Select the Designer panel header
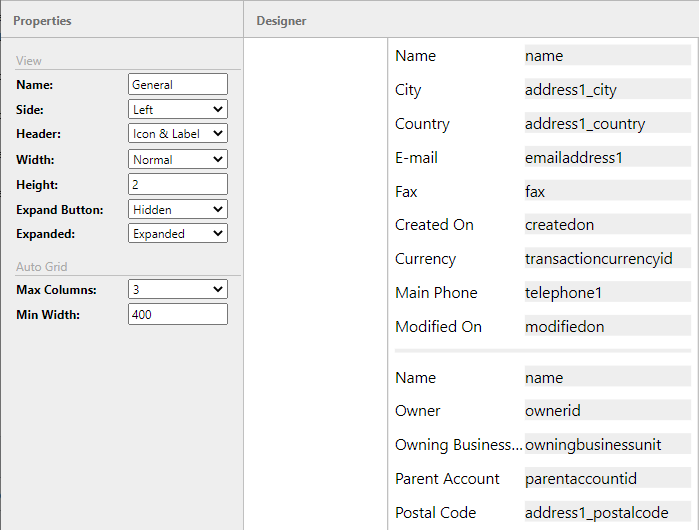 pos(281,20)
